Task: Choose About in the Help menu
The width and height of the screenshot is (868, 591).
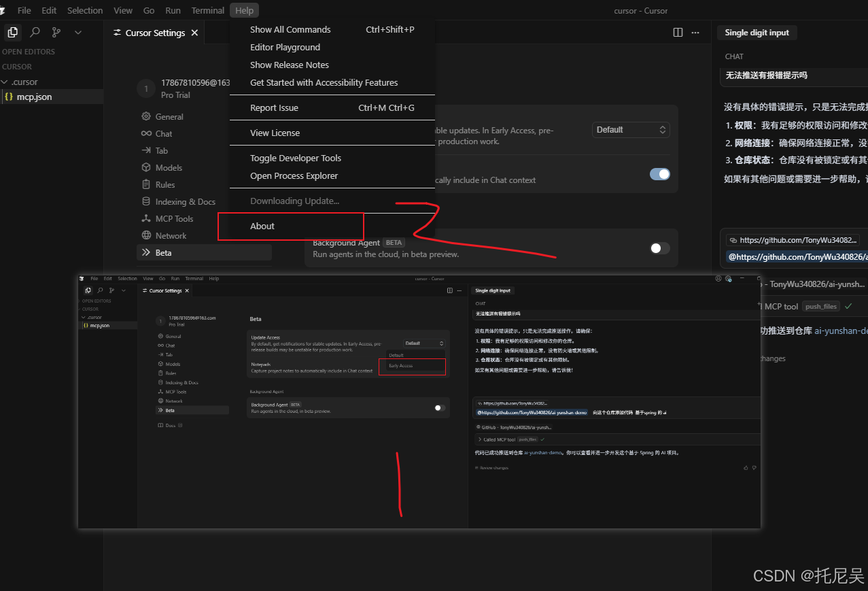Action: tap(332, 226)
